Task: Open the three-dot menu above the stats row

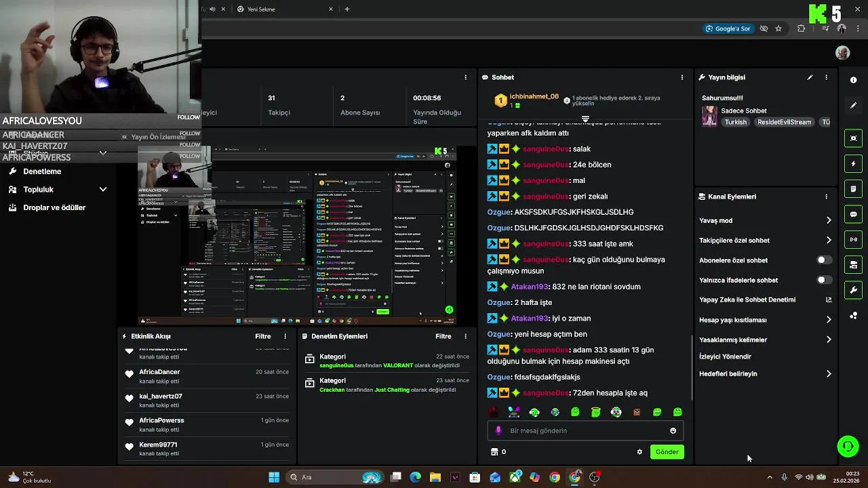Action: pos(465,77)
